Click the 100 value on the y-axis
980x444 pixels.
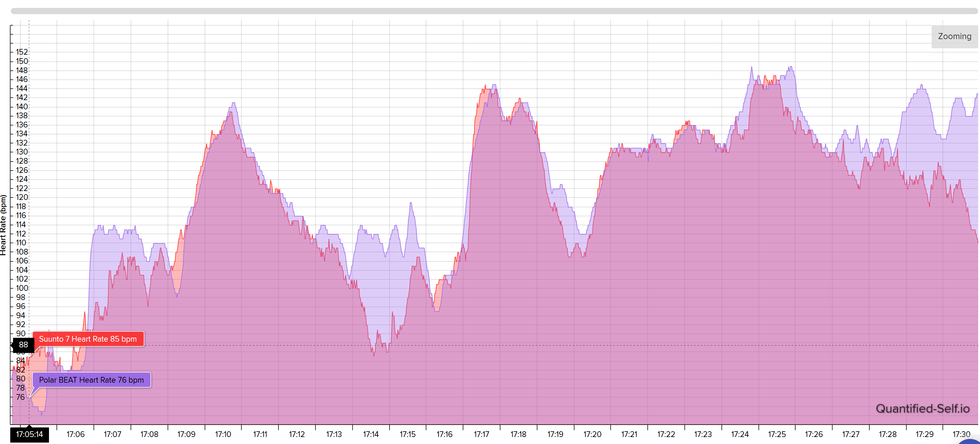click(x=22, y=288)
